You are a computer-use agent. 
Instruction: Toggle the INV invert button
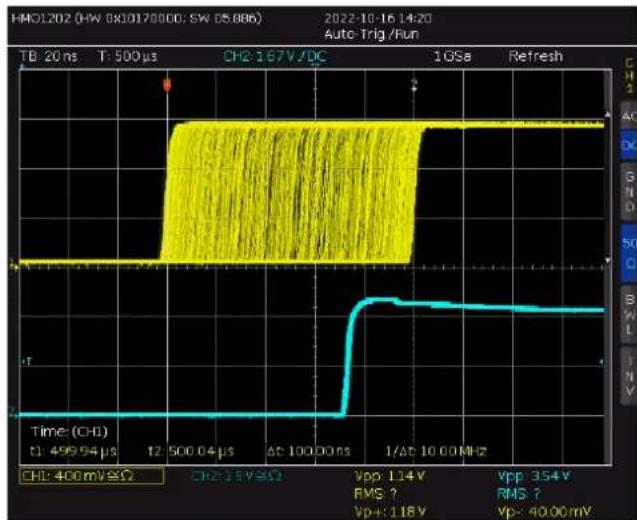[x=629, y=375]
